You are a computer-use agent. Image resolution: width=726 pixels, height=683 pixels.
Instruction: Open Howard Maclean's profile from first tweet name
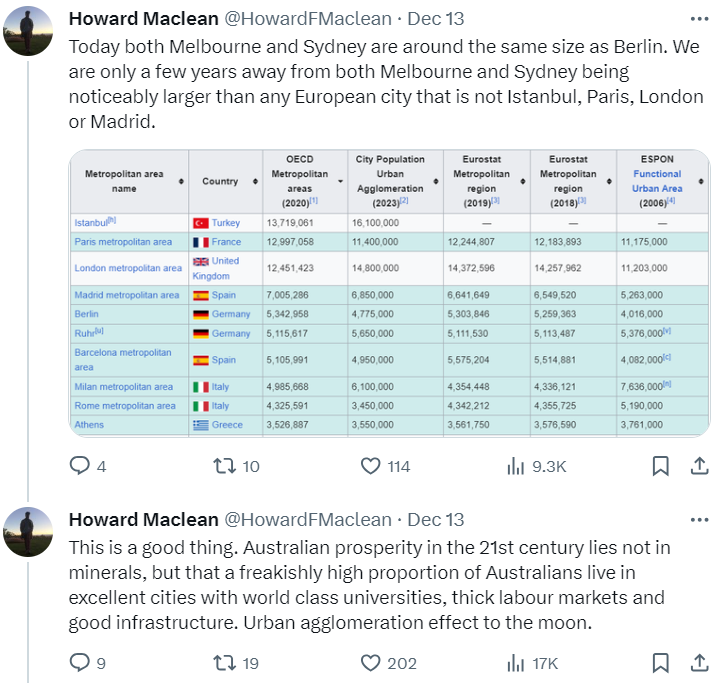[x=143, y=19]
